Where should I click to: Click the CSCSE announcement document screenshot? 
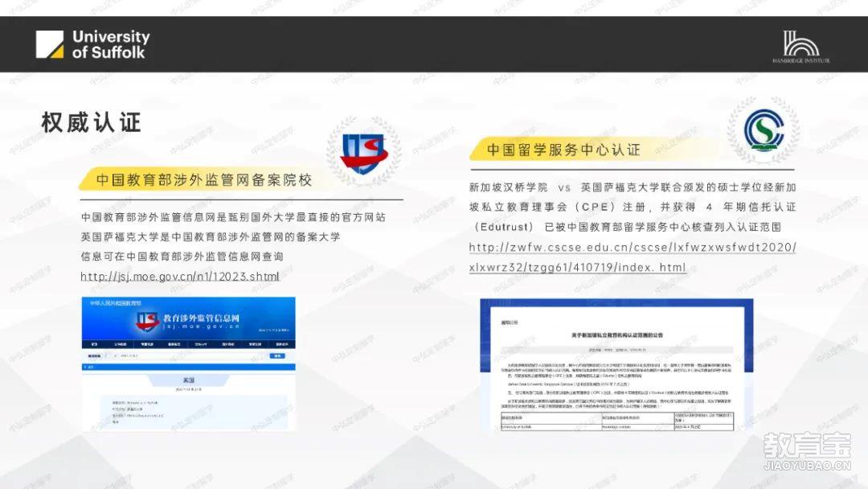(x=616, y=365)
